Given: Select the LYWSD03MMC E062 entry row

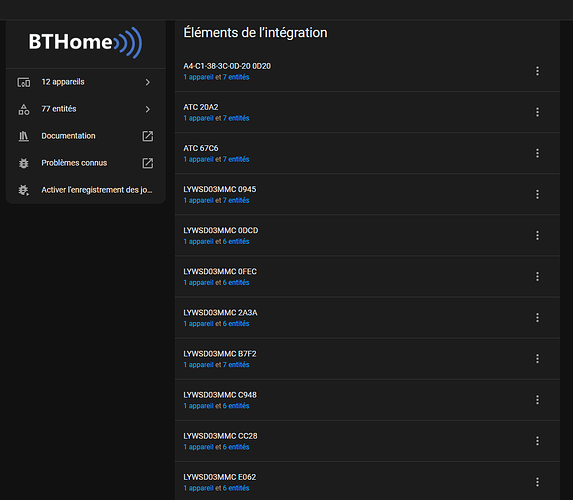Looking at the screenshot, I should click(367, 482).
